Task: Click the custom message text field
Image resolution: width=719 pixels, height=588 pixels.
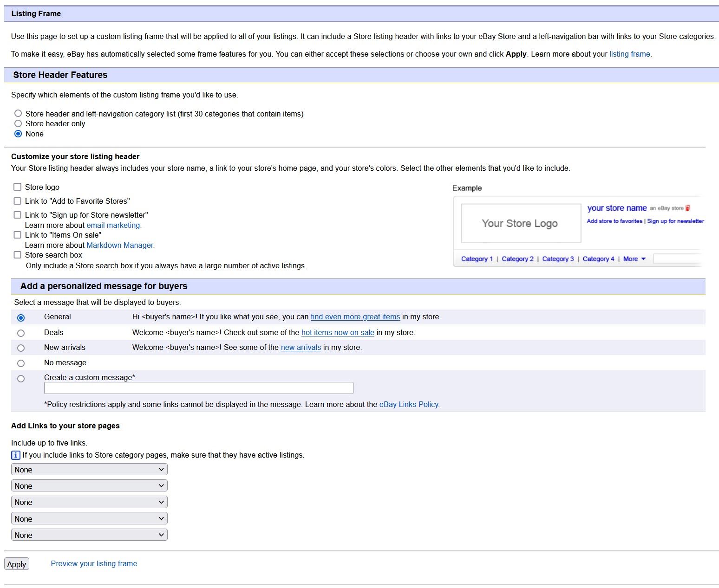Action: tap(198, 388)
